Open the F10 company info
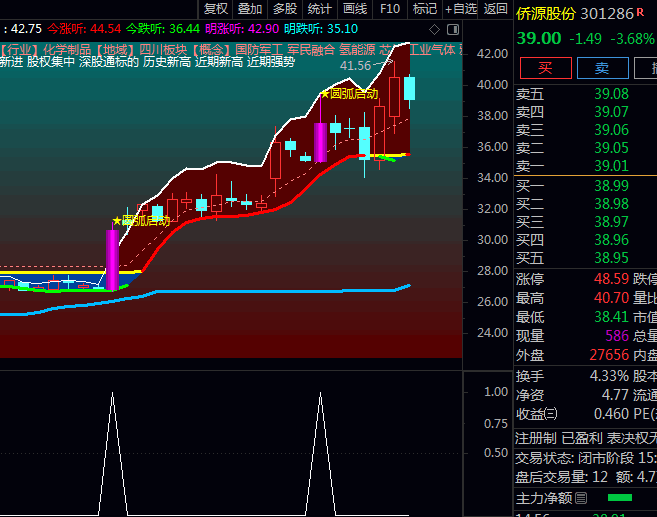This screenshot has height=517, width=657. tap(390, 9)
